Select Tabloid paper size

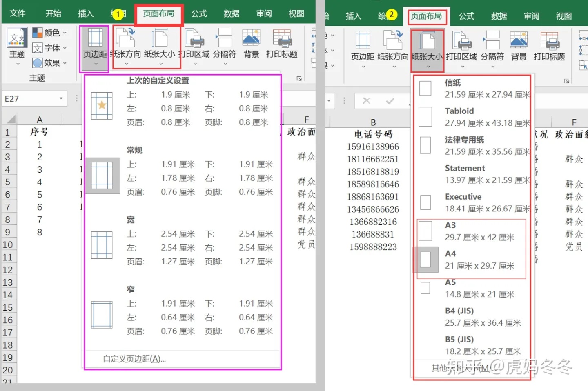tap(472, 117)
